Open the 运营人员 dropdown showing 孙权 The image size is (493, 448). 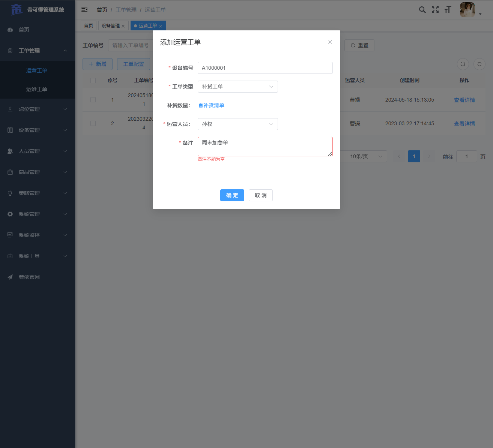pos(238,124)
